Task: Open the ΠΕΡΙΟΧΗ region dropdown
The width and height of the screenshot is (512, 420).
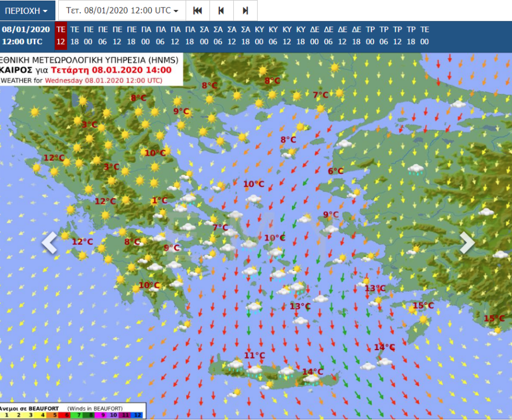Action: coord(27,10)
